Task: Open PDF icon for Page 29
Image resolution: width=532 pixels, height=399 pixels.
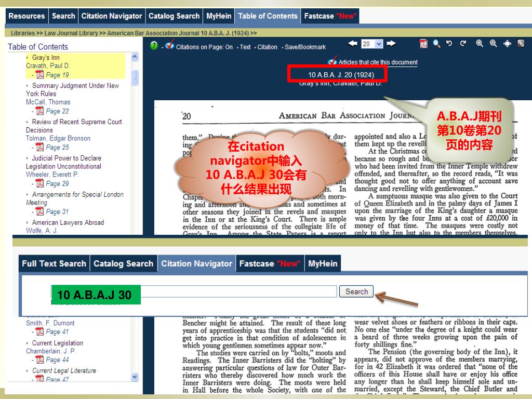Action: coord(39,183)
